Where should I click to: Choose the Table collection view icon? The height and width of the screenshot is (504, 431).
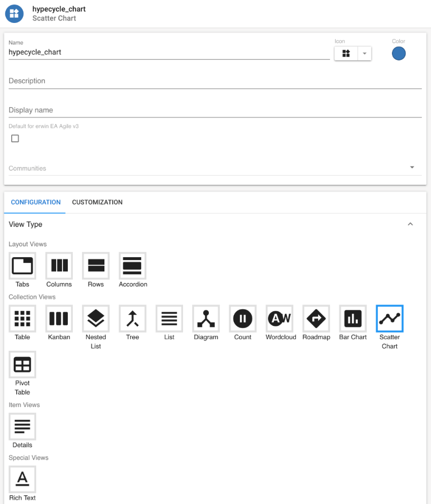coord(22,318)
